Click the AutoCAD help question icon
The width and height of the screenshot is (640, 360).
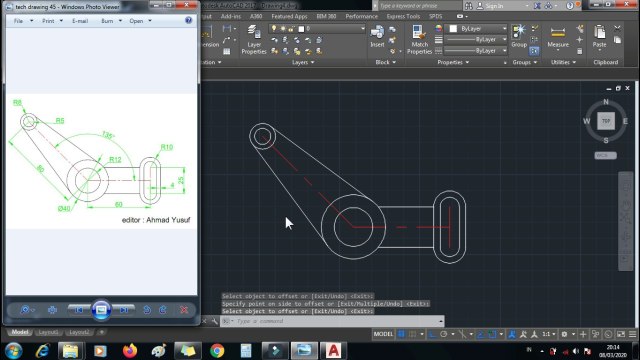click(570, 6)
